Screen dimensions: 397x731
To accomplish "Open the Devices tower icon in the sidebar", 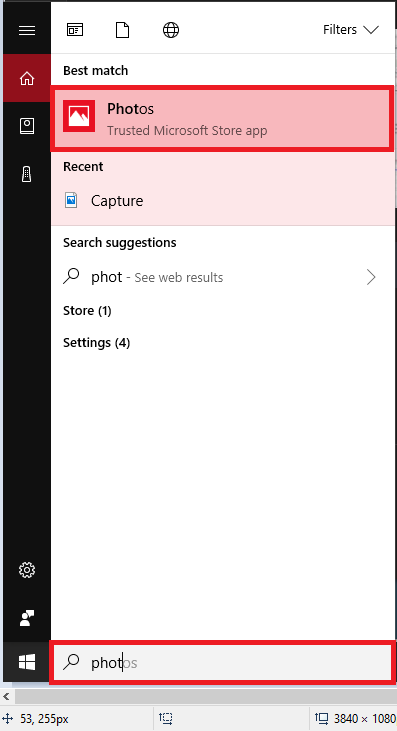I will pyautogui.click(x=27, y=174).
